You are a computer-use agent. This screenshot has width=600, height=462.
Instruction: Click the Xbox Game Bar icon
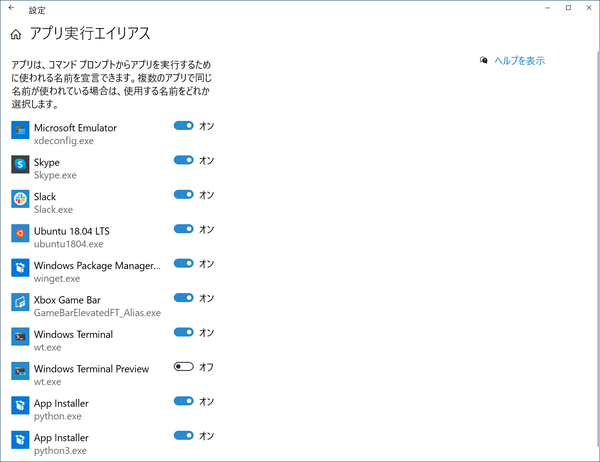20,303
